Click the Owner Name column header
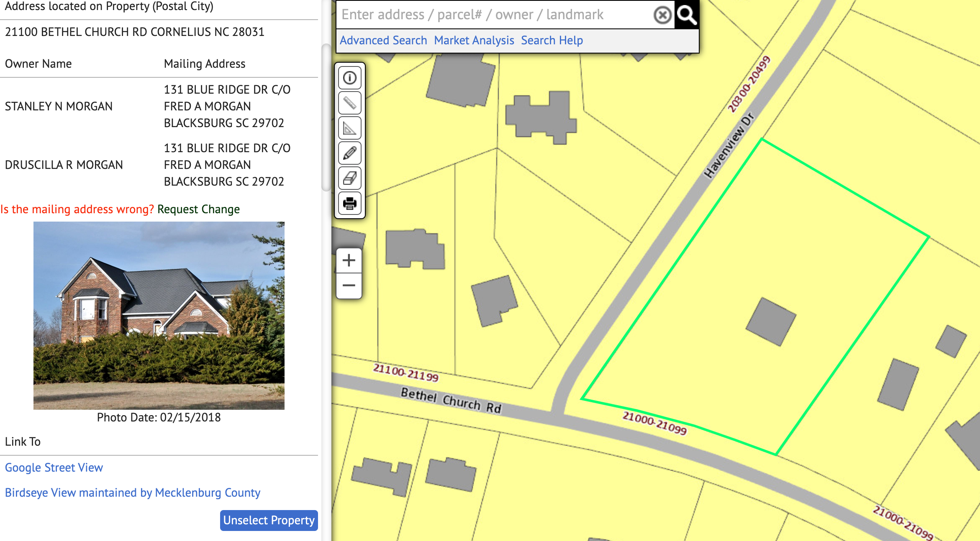This screenshot has width=980, height=541. point(38,64)
